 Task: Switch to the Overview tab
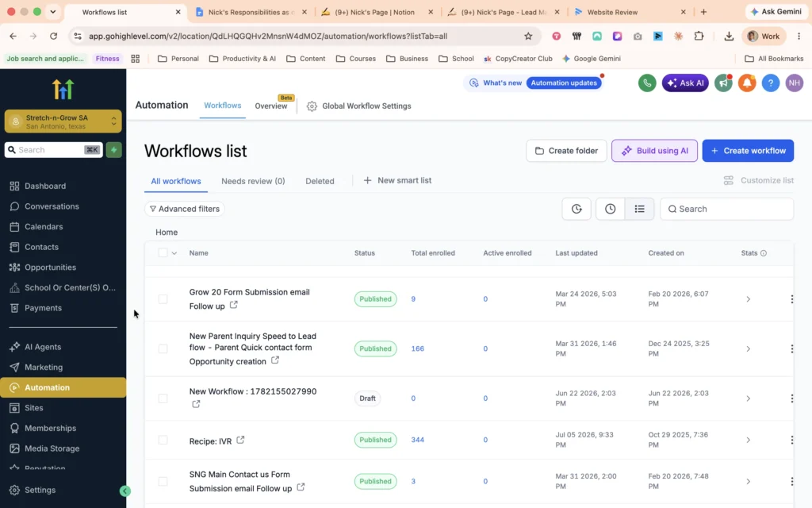(271, 106)
